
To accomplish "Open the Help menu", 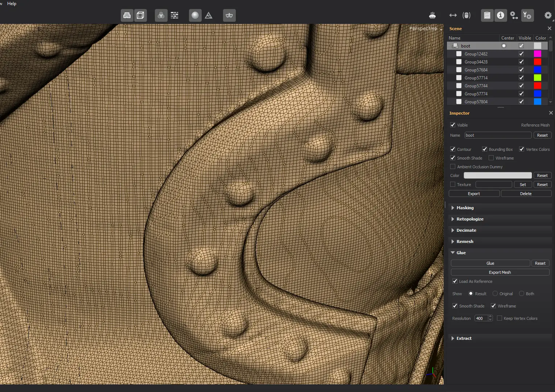I will [12, 4].
